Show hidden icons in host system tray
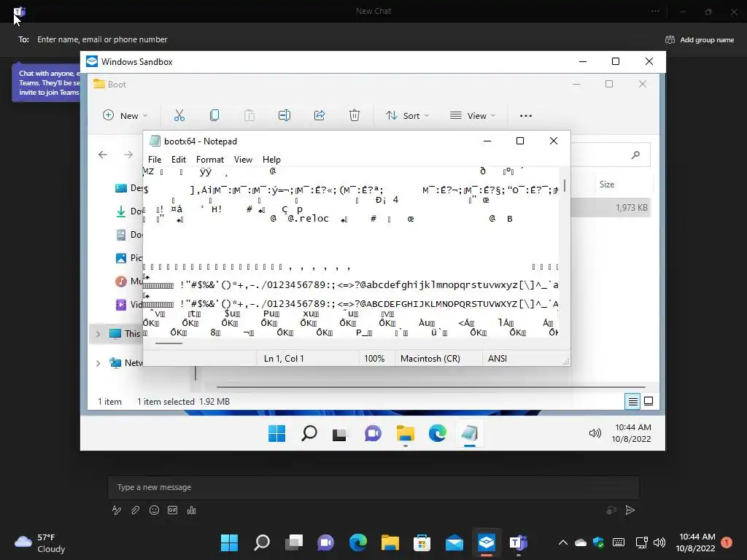The width and height of the screenshot is (747, 560). tap(562, 542)
